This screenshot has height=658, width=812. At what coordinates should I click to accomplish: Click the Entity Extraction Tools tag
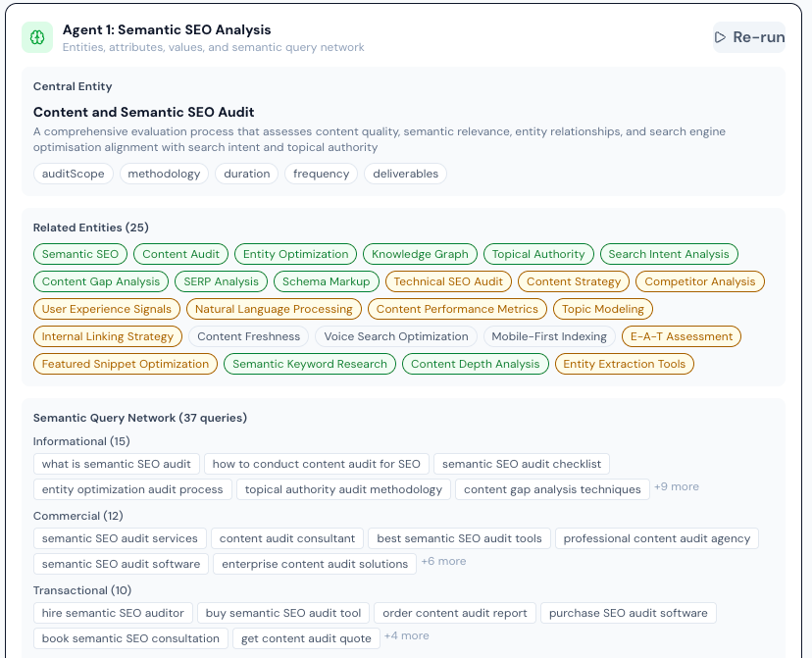click(x=625, y=364)
